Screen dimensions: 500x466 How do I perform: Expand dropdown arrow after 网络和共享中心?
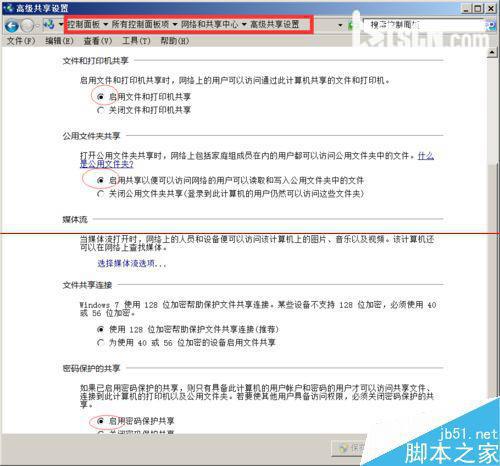tap(244, 24)
